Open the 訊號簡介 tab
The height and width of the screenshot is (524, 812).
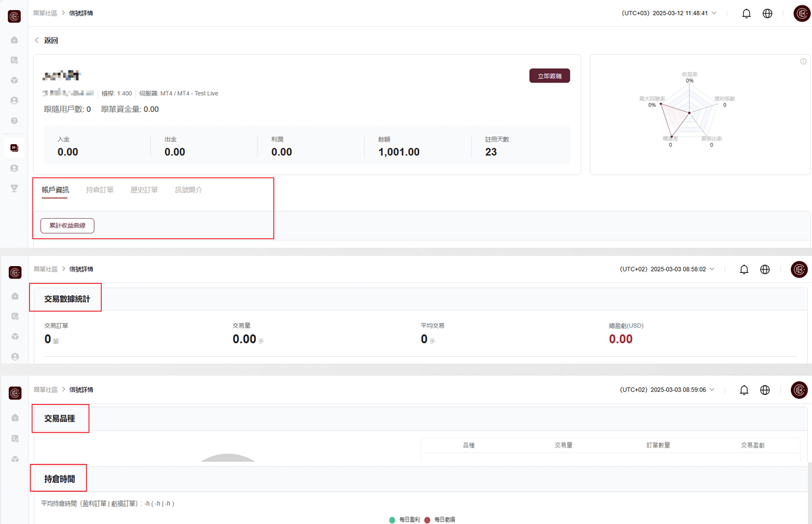point(188,190)
